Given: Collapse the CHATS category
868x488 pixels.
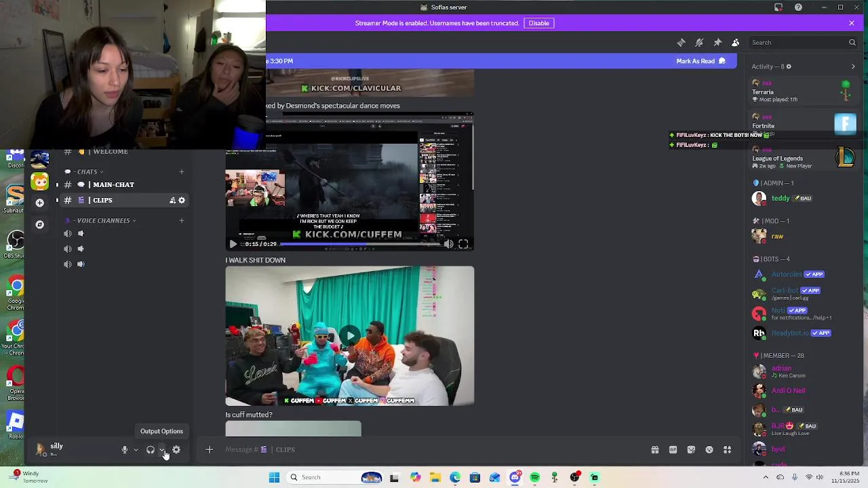Looking at the screenshot, I should (89, 172).
